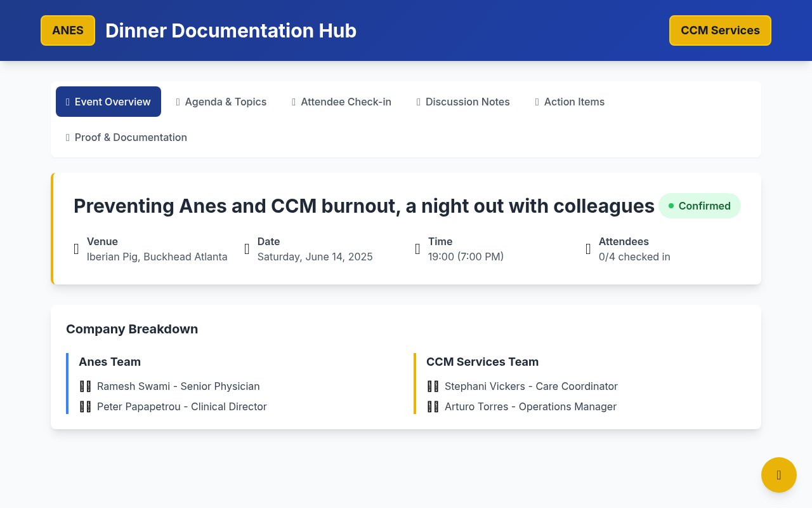Click the icon beside Arturo Torres
This screenshot has width=812, height=508.
pos(433,406)
